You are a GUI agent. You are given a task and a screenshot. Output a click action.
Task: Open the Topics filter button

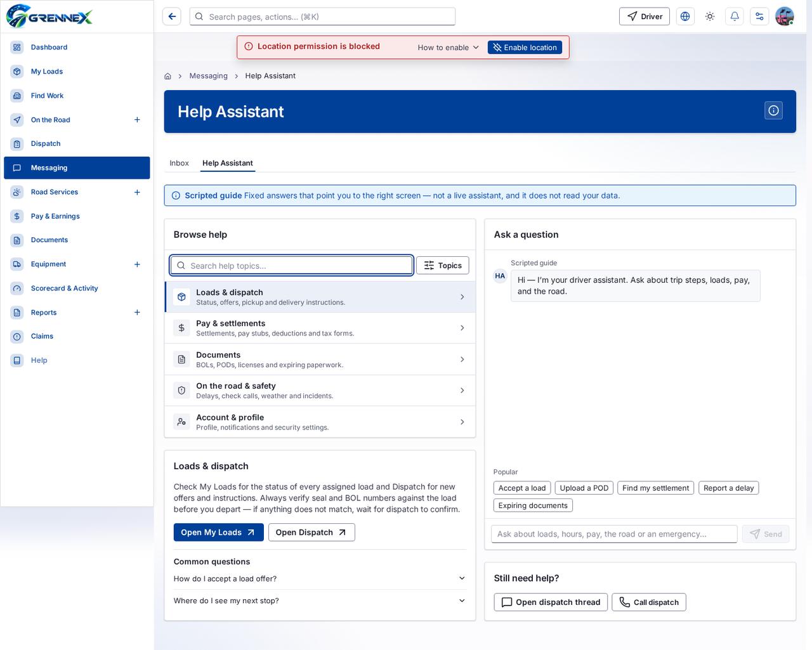click(x=443, y=266)
